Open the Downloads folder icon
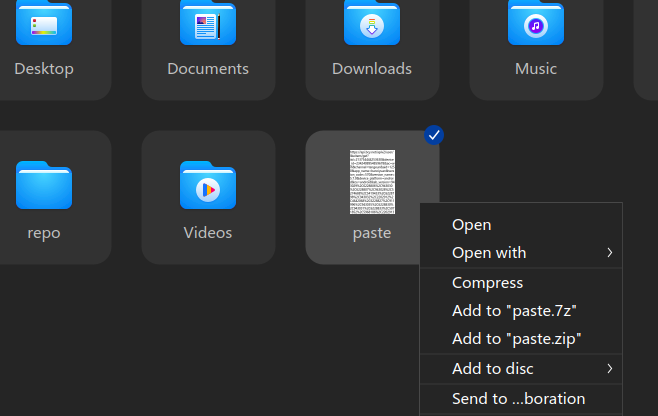The image size is (658, 416). (x=372, y=23)
